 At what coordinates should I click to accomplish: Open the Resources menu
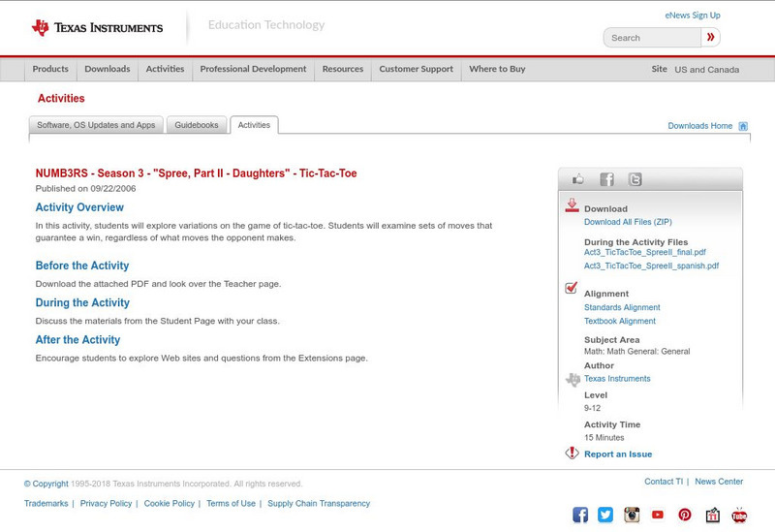[x=343, y=69]
